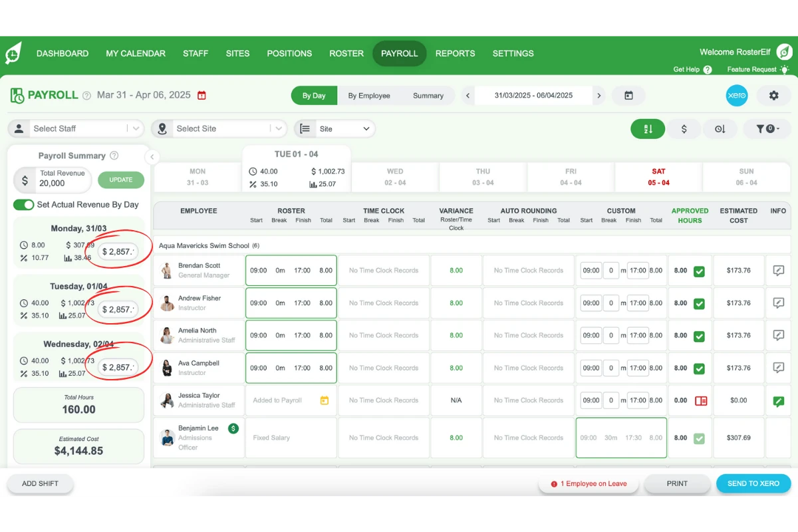Open the Select Site dropdown

tap(219, 129)
